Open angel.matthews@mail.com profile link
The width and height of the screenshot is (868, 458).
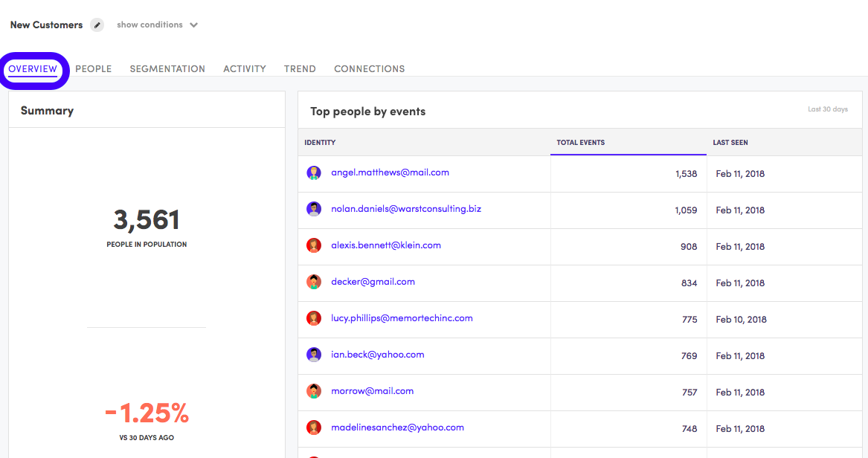click(x=390, y=172)
